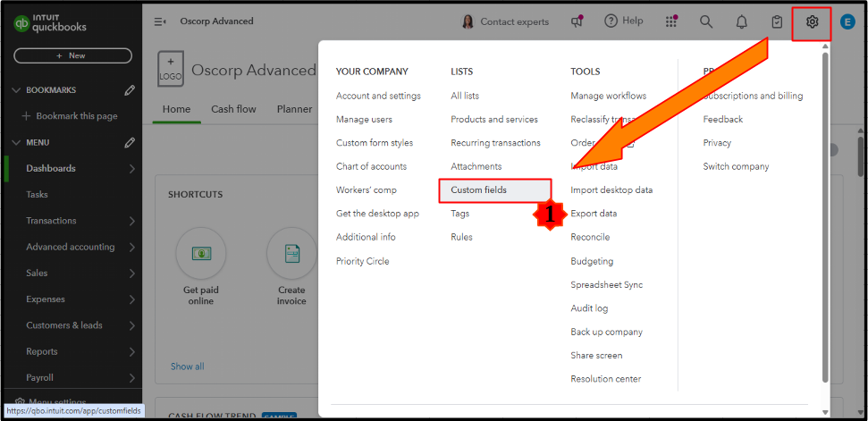
Task: Open Manage workflows tool
Action: click(609, 96)
